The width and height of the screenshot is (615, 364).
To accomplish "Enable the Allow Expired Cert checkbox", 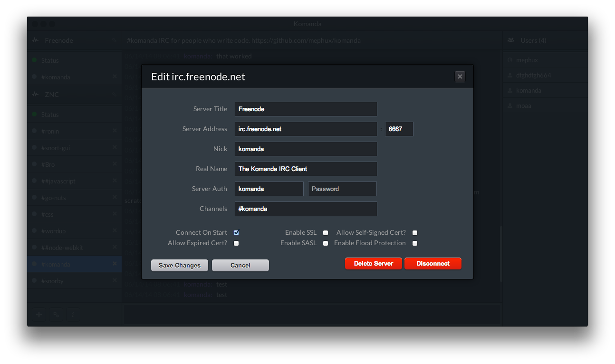I will tap(236, 243).
